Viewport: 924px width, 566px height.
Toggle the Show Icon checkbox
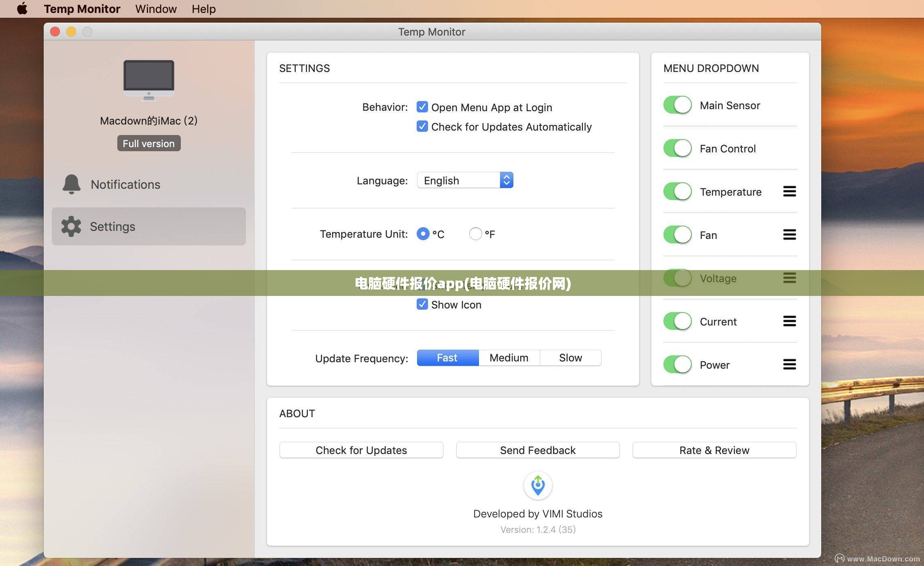[x=422, y=304]
